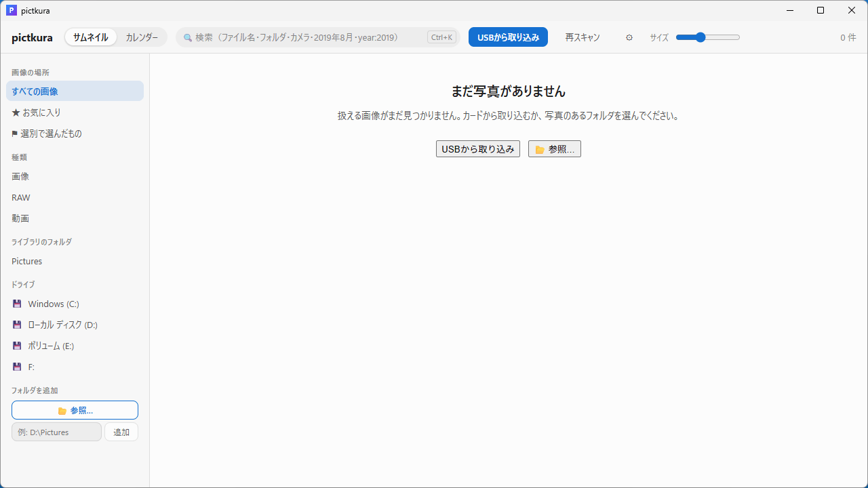The width and height of the screenshot is (868, 488).
Task: Open ★ お気に入り favorites
Action: coord(75,113)
